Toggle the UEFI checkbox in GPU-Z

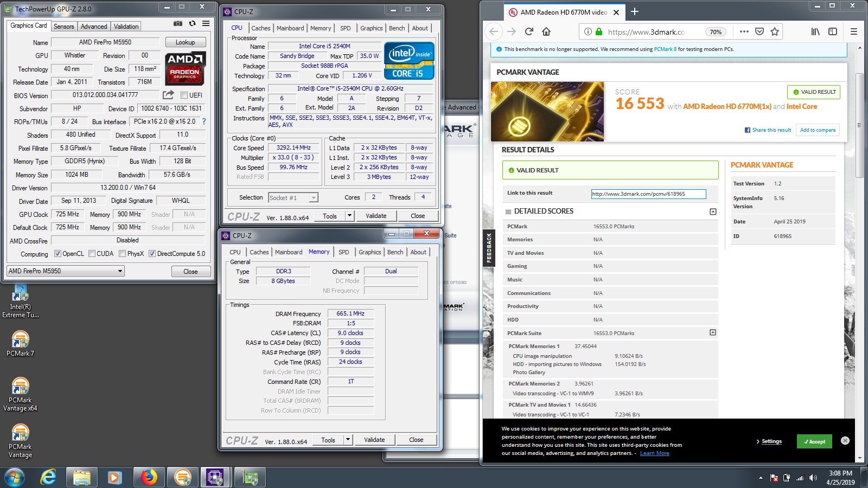tap(184, 95)
